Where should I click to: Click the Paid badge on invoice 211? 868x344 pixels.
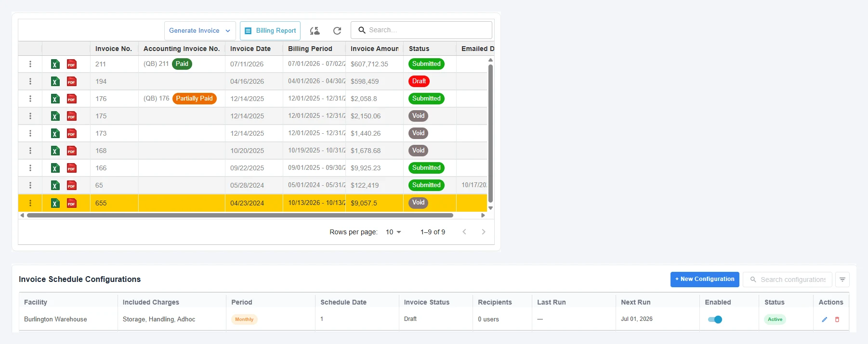pyautogui.click(x=182, y=64)
